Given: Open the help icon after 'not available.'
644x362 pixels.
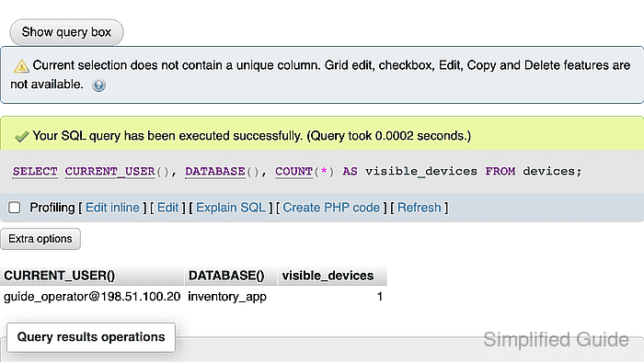Looking at the screenshot, I should tap(98, 85).
